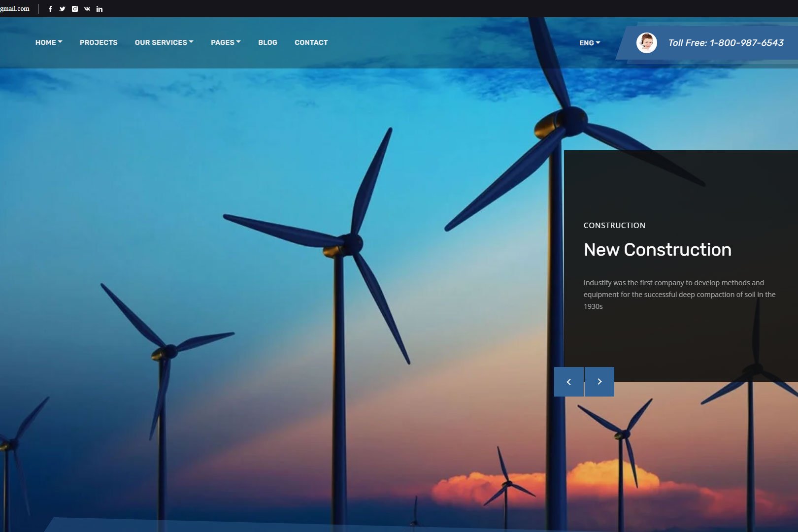Open the CONTACT page
Viewport: 798px width, 532px height.
click(311, 42)
